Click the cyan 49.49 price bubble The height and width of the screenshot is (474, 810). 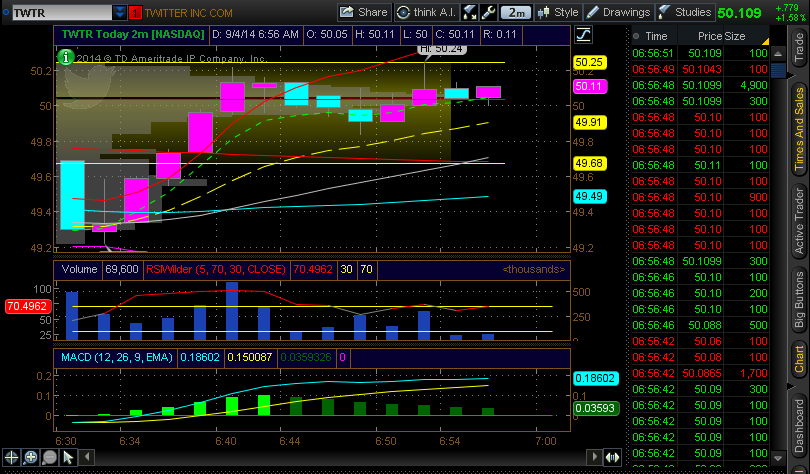[x=589, y=196]
